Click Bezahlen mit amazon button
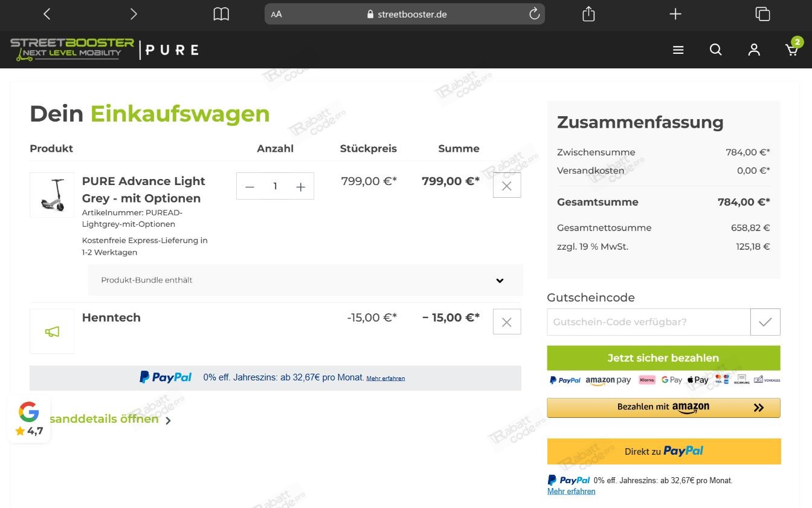812x508 pixels. (x=663, y=408)
